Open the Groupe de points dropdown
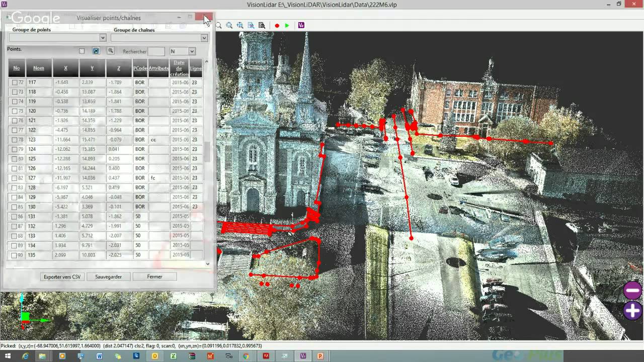Image resolution: width=644 pixels, height=362 pixels. (x=102, y=38)
